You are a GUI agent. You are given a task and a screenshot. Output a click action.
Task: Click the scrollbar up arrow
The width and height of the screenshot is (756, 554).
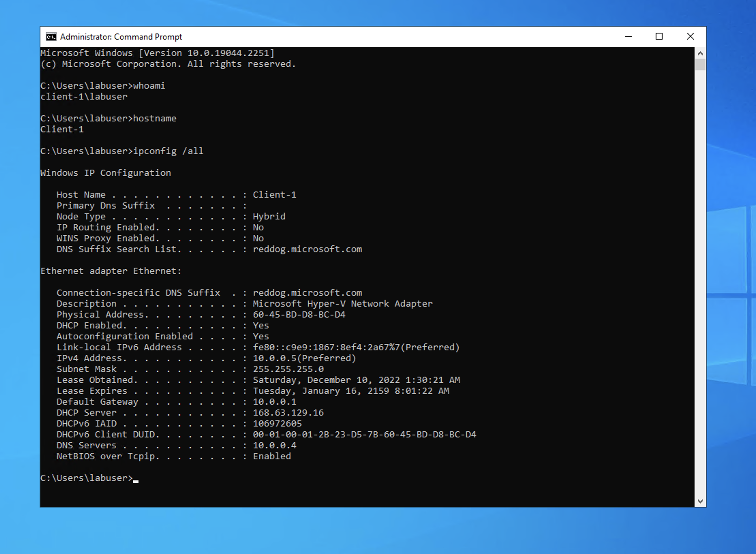click(x=700, y=53)
